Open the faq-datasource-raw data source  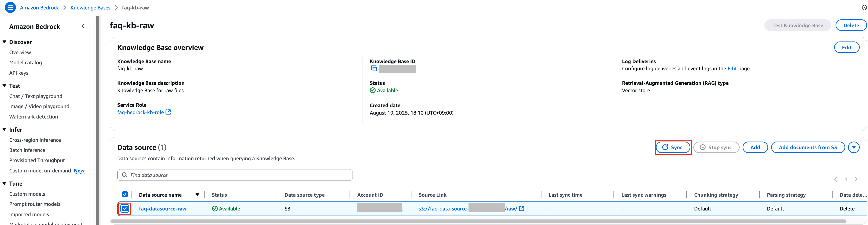tap(163, 209)
